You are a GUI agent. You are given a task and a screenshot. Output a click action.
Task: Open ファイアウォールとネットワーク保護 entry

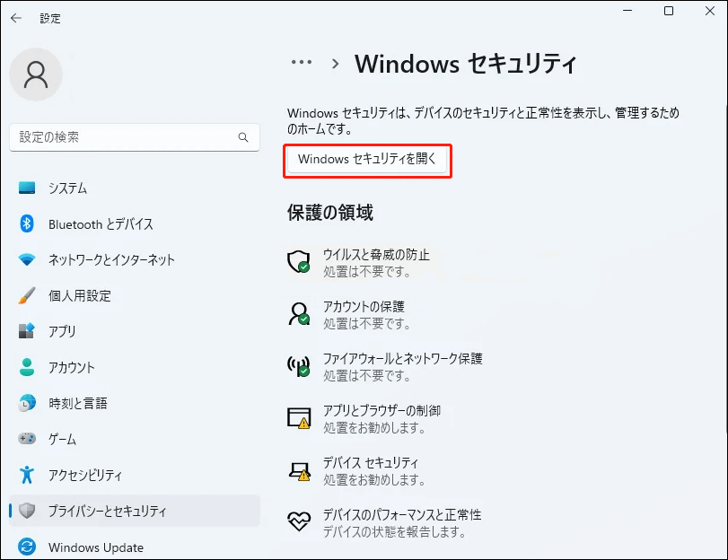coord(402,359)
